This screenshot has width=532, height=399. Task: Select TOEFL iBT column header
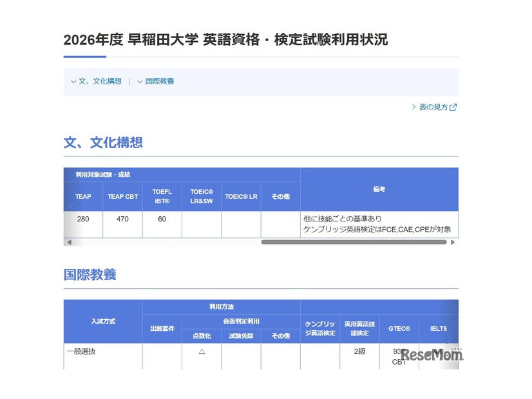(162, 197)
